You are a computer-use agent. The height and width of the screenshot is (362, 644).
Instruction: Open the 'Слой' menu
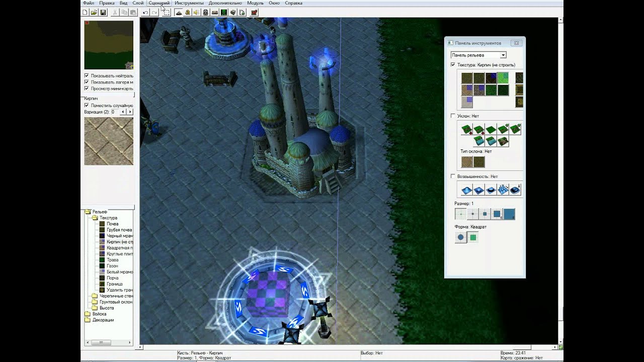click(138, 3)
